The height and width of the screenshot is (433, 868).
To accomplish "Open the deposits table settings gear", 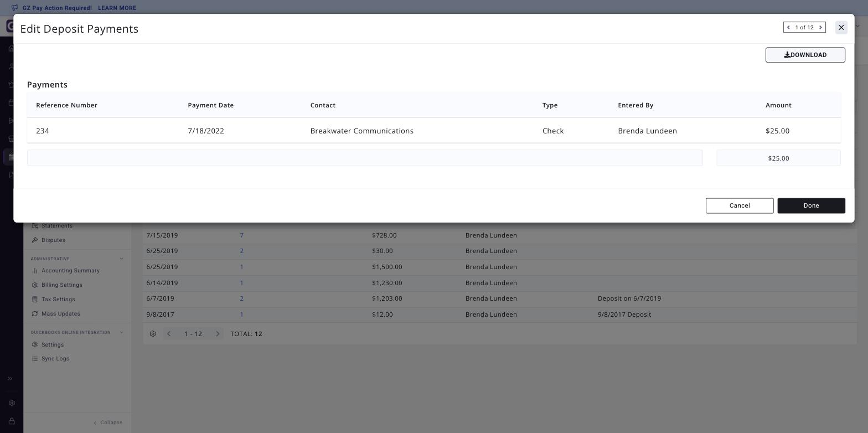I will pyautogui.click(x=153, y=334).
